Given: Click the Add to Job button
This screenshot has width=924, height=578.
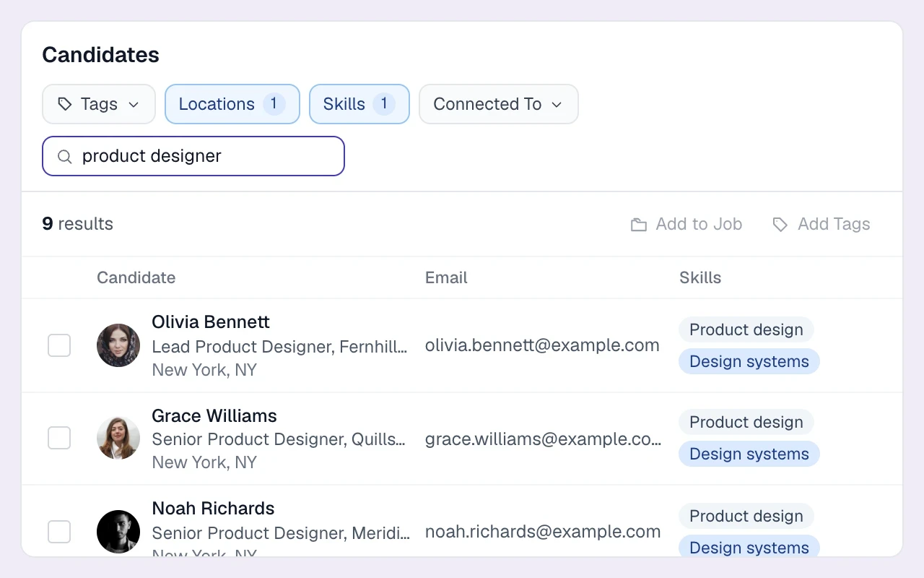Looking at the screenshot, I should (x=687, y=224).
